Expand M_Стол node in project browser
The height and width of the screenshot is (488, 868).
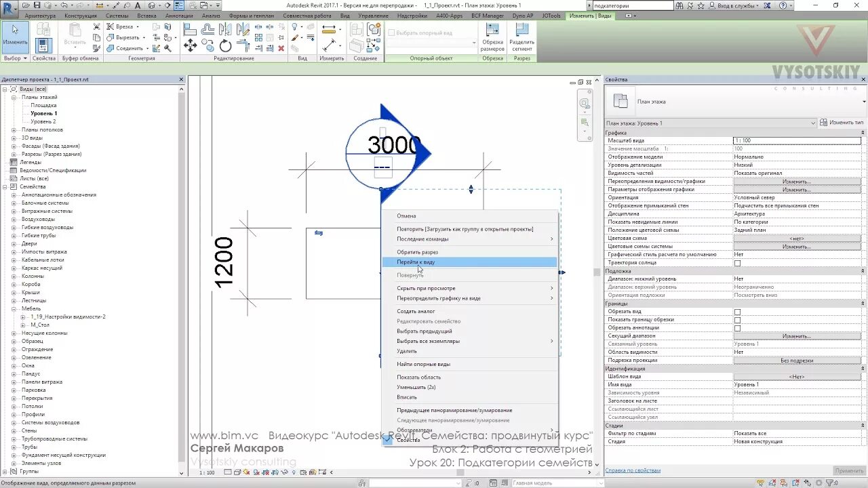click(23, 325)
